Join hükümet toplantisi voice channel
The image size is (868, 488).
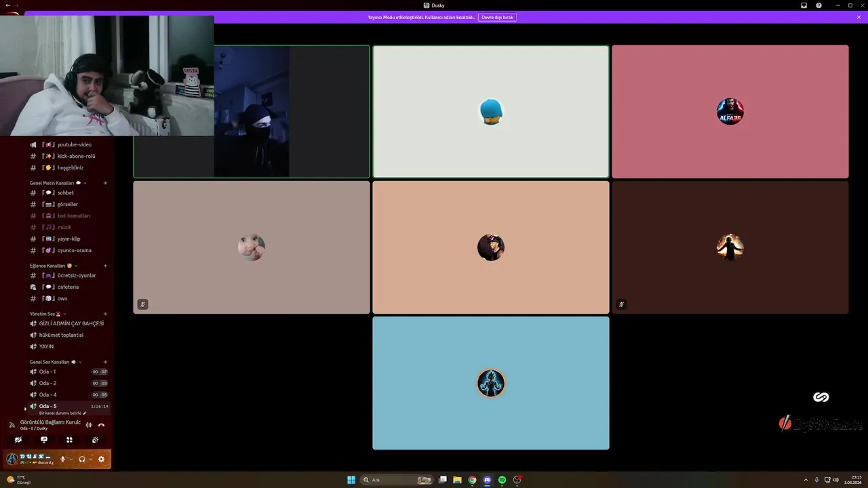pos(68,335)
